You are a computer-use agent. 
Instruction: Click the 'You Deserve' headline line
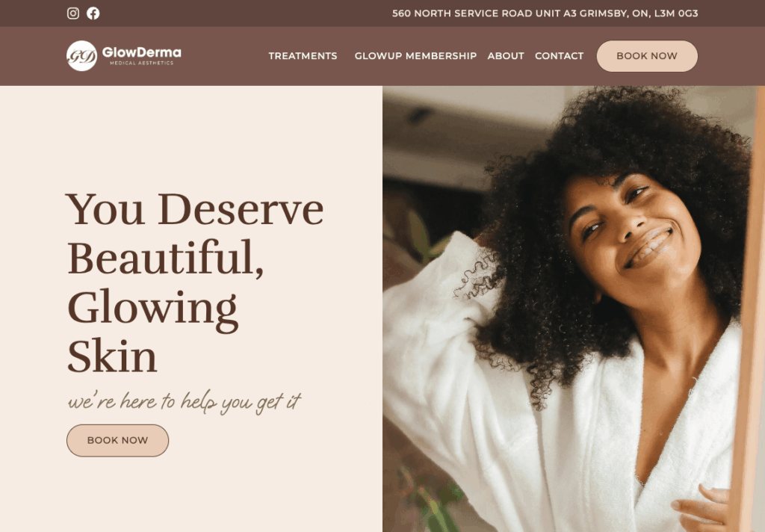[x=195, y=209]
